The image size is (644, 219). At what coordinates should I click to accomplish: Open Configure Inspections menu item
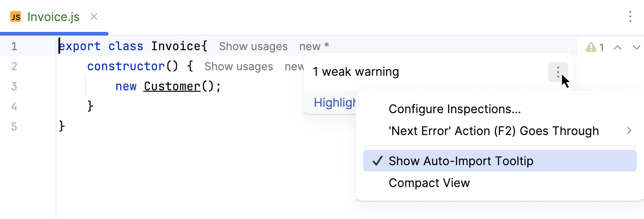click(x=455, y=109)
